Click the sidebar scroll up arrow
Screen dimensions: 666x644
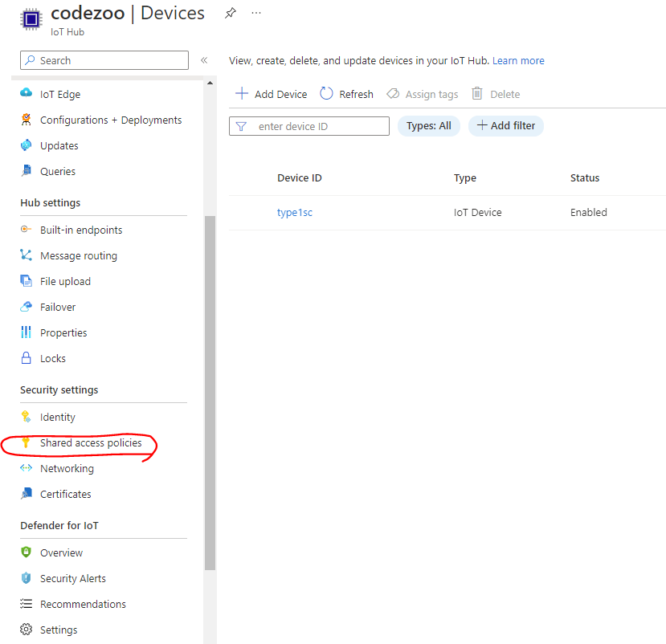(210, 83)
